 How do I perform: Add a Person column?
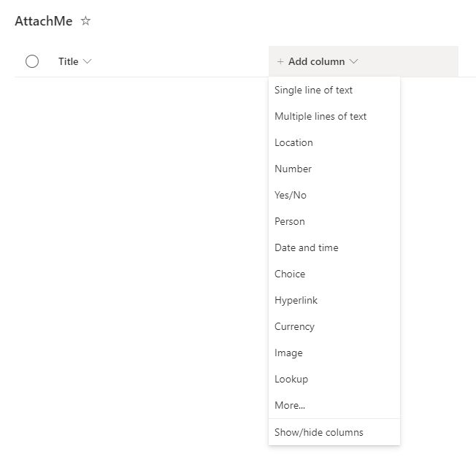click(x=290, y=221)
